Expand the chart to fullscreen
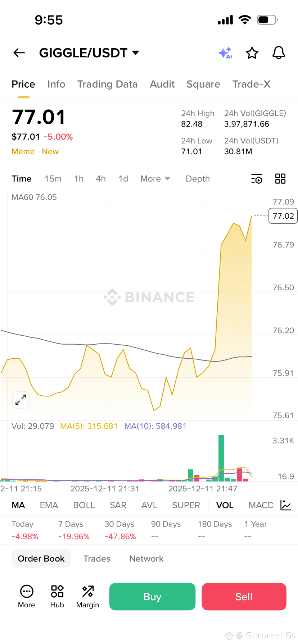Screen dimensions: 298x644 21,400
